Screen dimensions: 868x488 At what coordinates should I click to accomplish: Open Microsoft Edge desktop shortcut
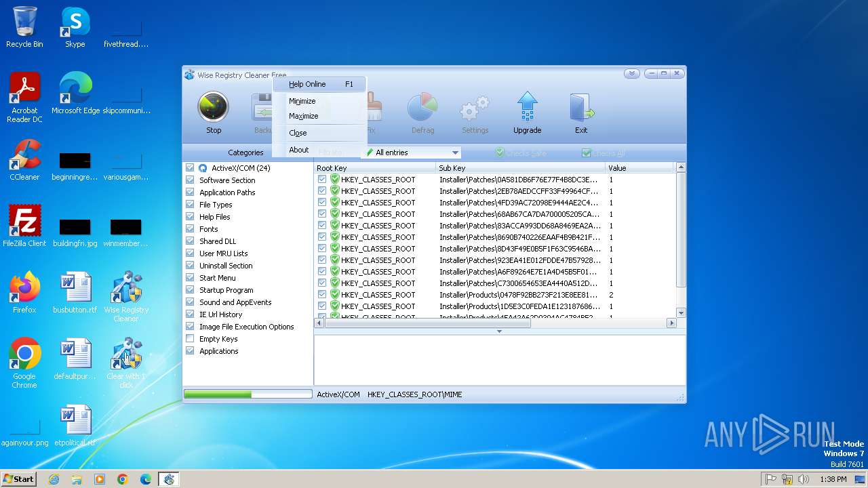coord(75,94)
